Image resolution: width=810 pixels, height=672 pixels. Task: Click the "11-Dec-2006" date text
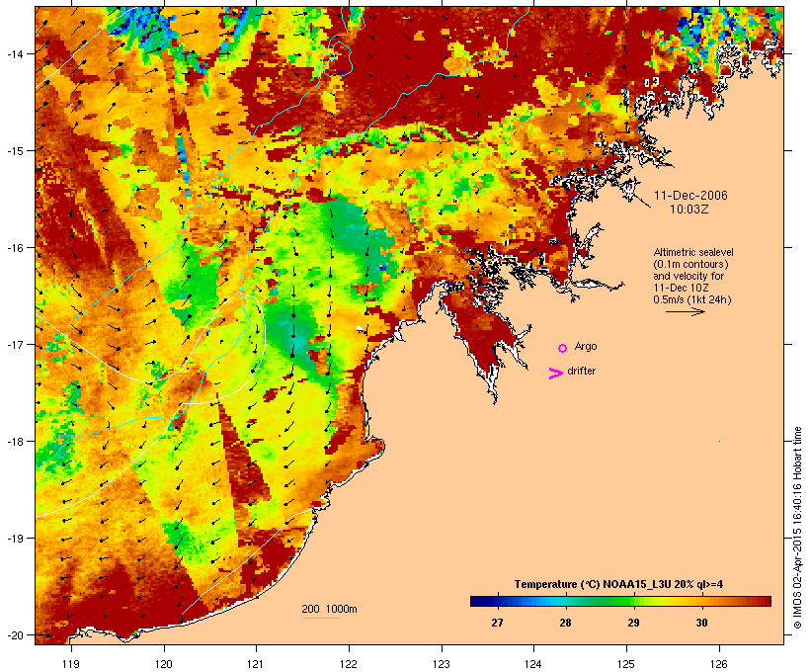point(690,196)
